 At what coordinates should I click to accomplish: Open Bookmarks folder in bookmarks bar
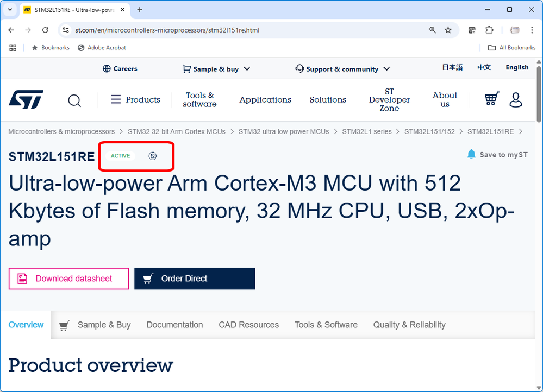(51, 48)
